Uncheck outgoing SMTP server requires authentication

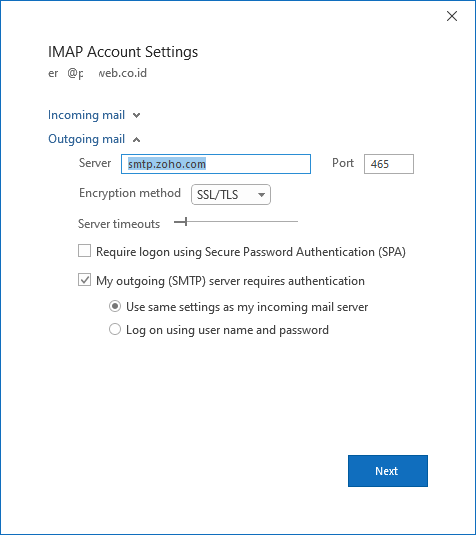[85, 279]
